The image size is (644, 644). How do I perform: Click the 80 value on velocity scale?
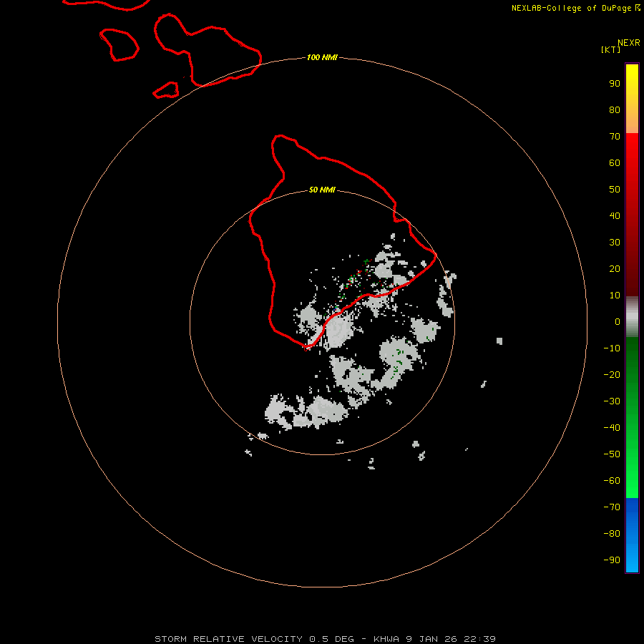pyautogui.click(x=615, y=110)
